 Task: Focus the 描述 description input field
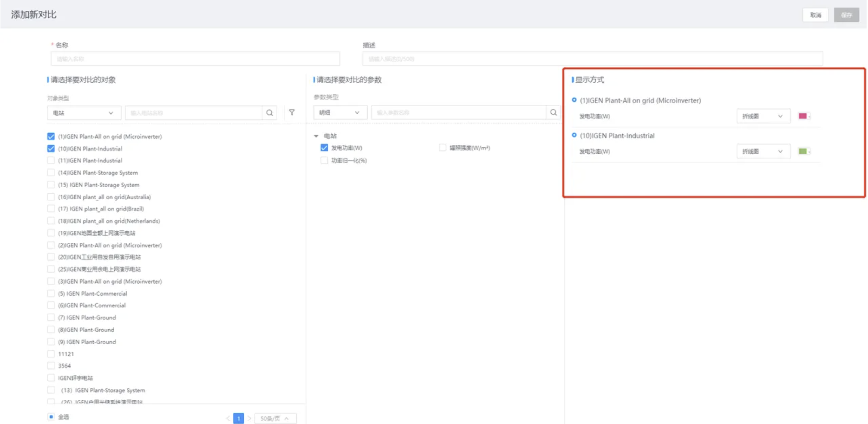pyautogui.click(x=592, y=59)
